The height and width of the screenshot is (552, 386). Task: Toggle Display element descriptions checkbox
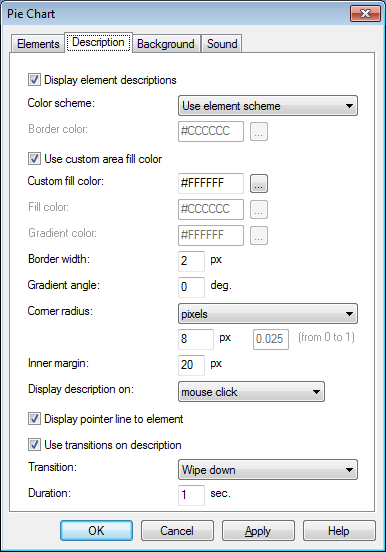(x=34, y=80)
